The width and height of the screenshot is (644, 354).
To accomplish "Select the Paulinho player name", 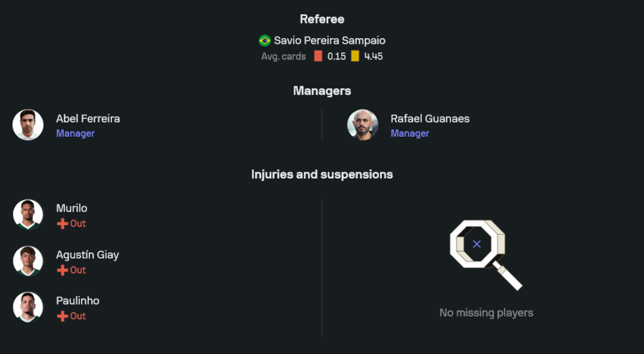I will pos(77,300).
